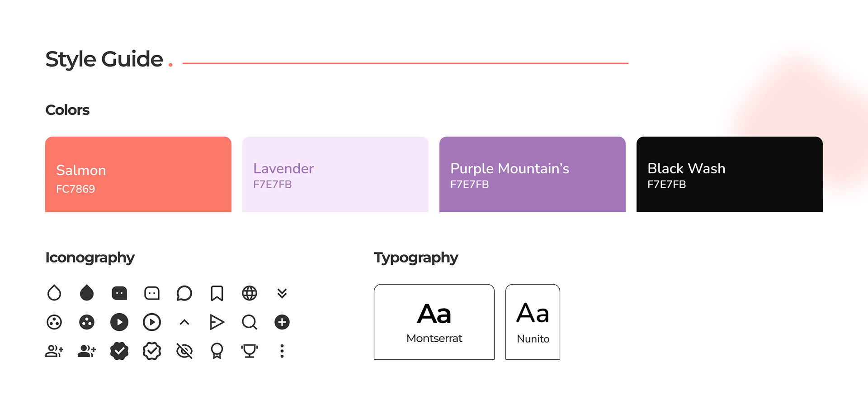868x405 pixels.
Task: Click the outlined verified checkmark badge
Action: (152, 351)
